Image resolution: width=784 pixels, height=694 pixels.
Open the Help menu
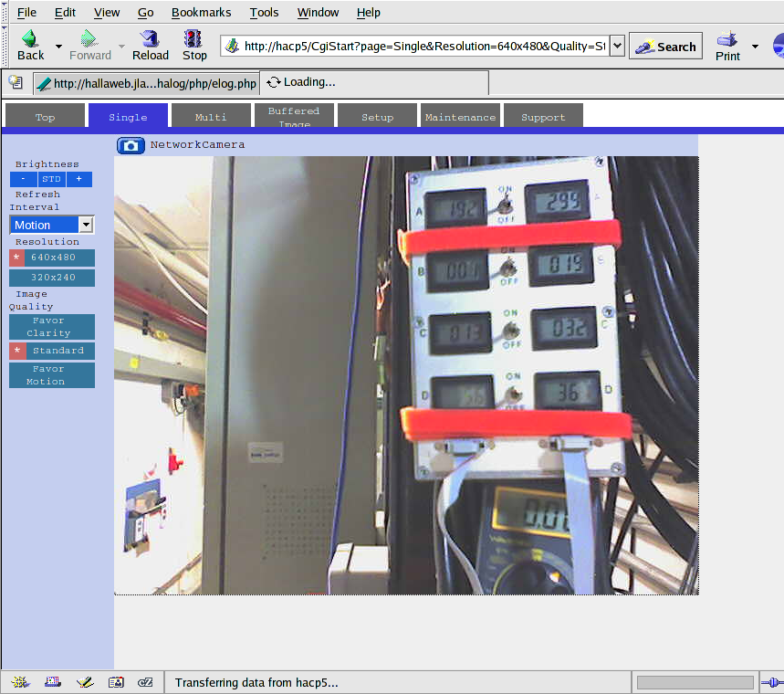(x=369, y=13)
